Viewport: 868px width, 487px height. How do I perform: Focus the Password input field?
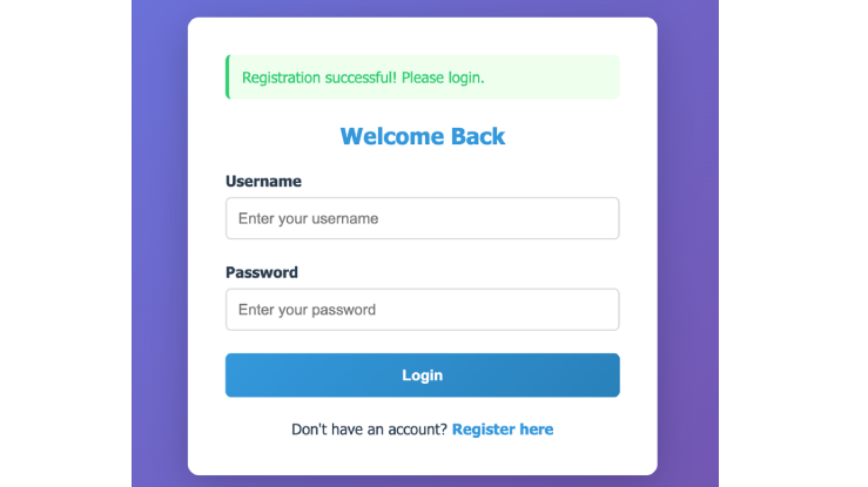(422, 309)
